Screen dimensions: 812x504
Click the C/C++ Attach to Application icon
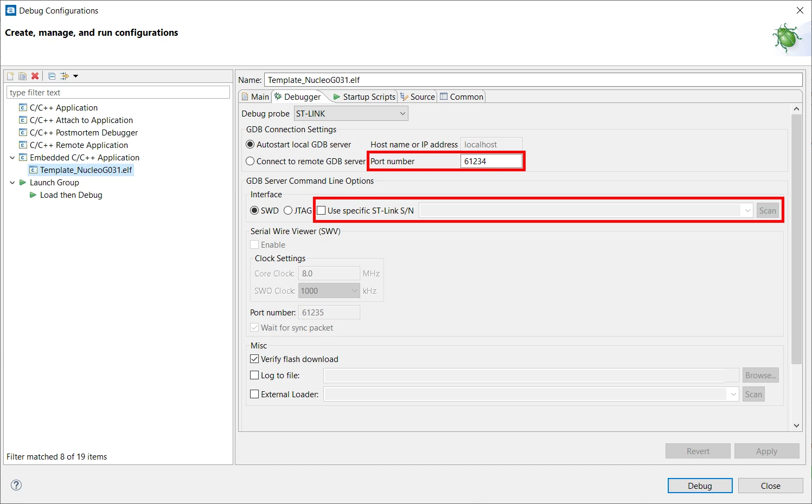click(23, 120)
